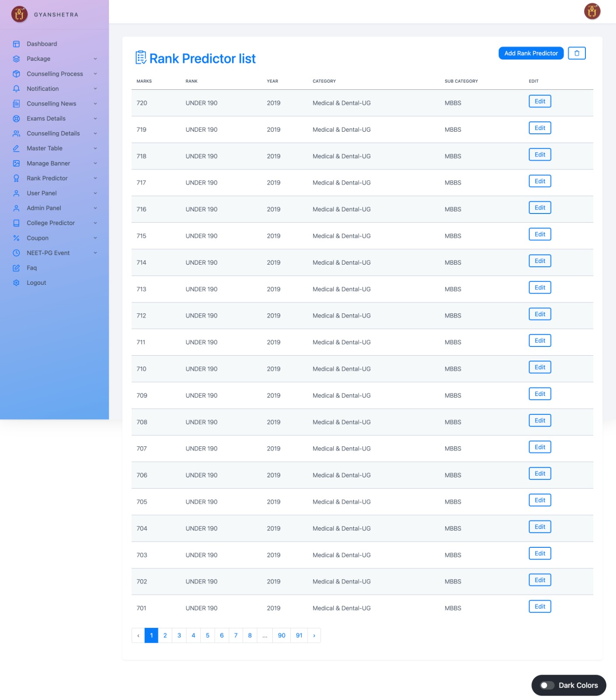The width and height of the screenshot is (616, 700).
Task: Expand the Counselling Process chevron
Action: tap(95, 73)
